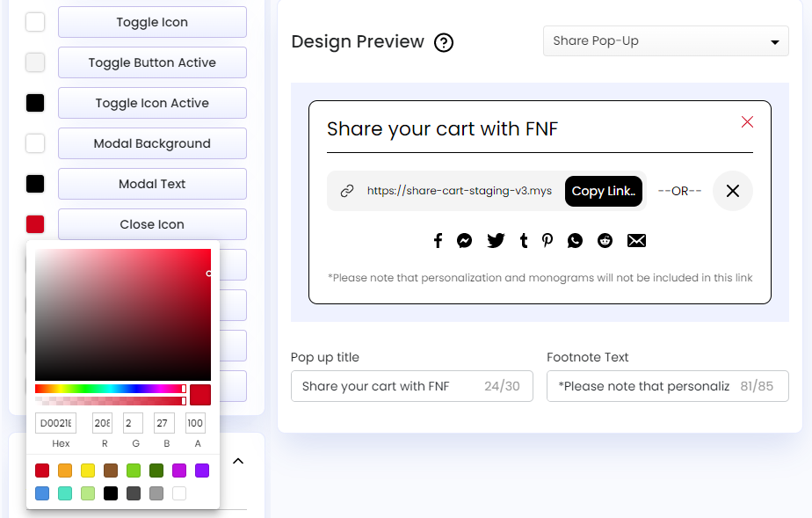Pick the purple preset color swatch

pos(202,471)
